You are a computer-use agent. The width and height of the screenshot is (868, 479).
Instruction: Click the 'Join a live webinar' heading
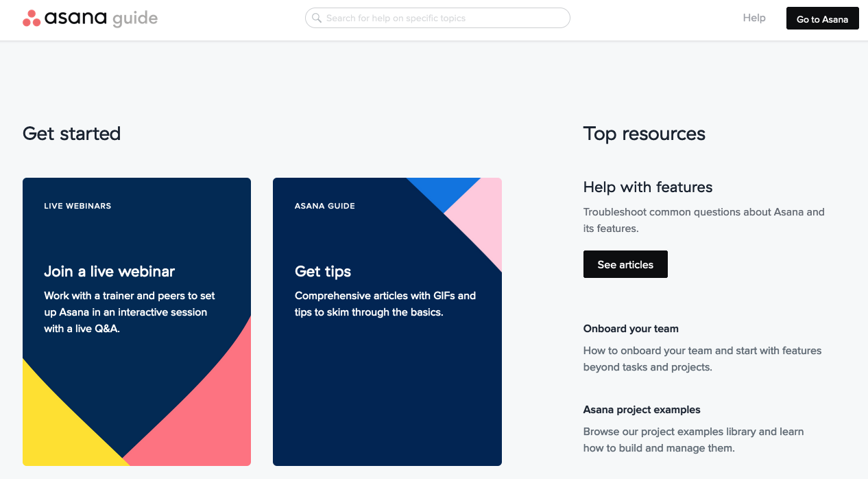[109, 272]
